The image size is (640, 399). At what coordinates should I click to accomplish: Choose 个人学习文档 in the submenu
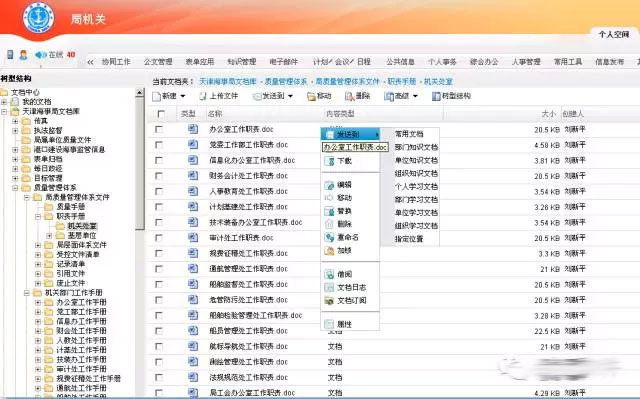pyautogui.click(x=416, y=186)
